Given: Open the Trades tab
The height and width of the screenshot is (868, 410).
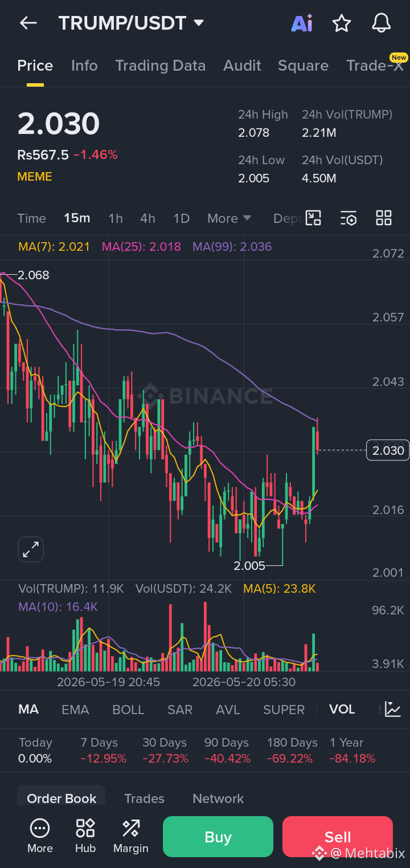Looking at the screenshot, I should 144,798.
